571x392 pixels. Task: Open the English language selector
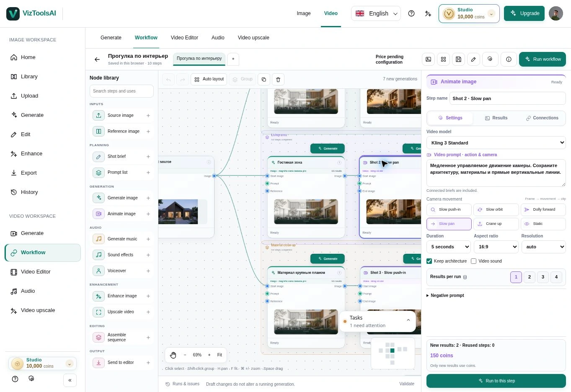(x=376, y=13)
